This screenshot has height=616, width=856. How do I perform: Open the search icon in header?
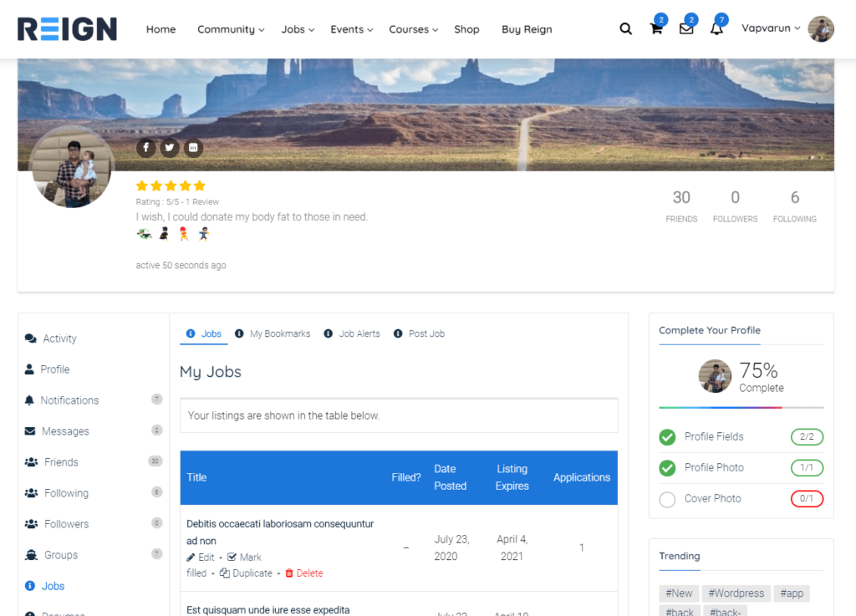click(x=625, y=29)
